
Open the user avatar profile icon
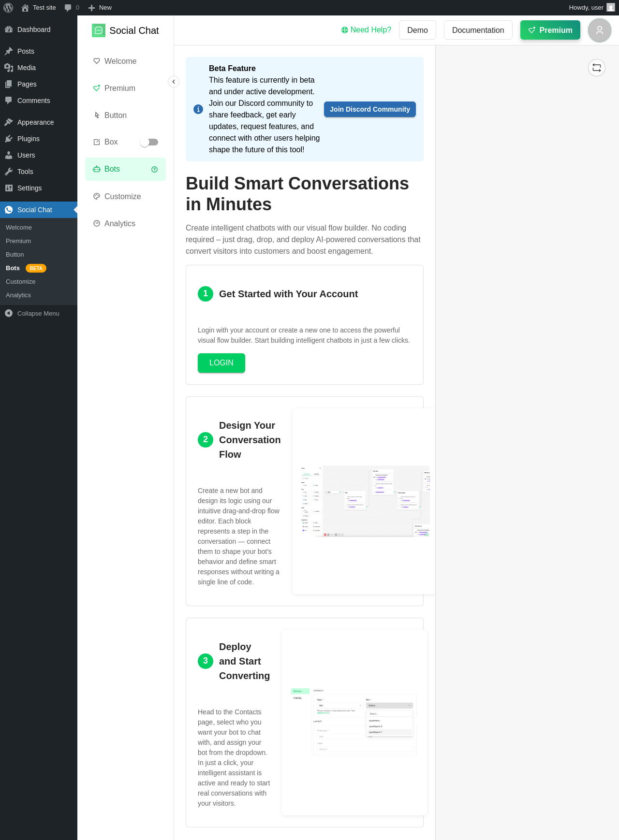(x=599, y=30)
